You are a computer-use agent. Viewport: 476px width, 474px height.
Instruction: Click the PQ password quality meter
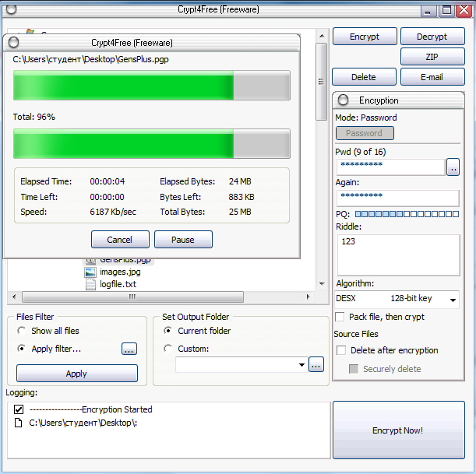(x=407, y=214)
